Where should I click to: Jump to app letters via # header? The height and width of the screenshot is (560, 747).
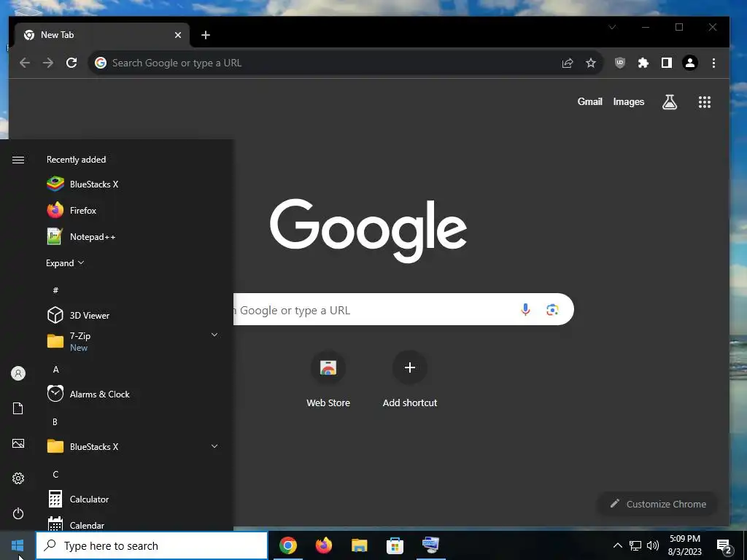tap(55, 290)
